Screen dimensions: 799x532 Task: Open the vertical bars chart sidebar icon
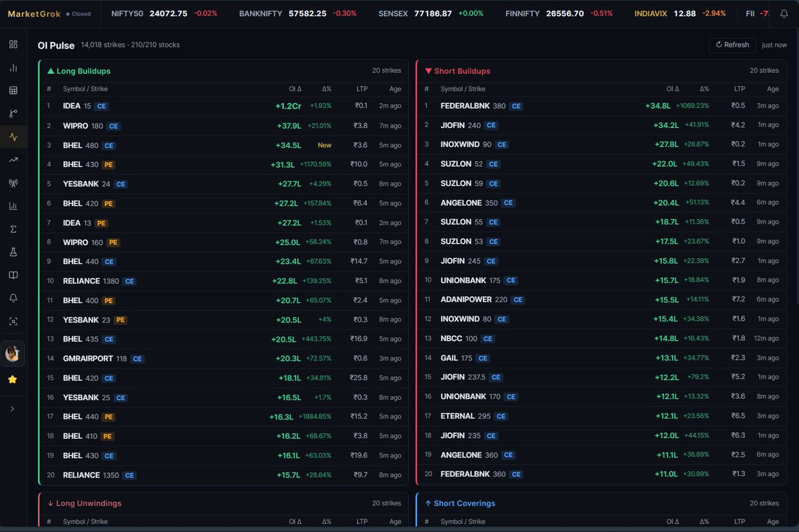tap(13, 67)
